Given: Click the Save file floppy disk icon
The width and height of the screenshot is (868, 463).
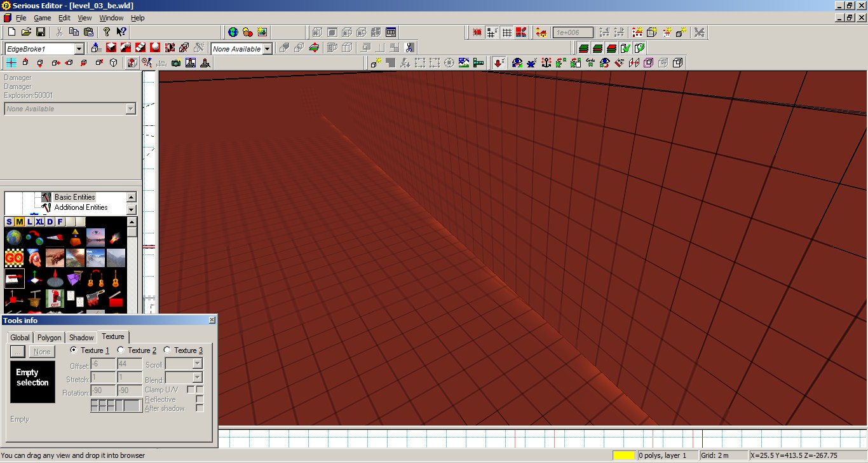Looking at the screenshot, I should [x=41, y=32].
